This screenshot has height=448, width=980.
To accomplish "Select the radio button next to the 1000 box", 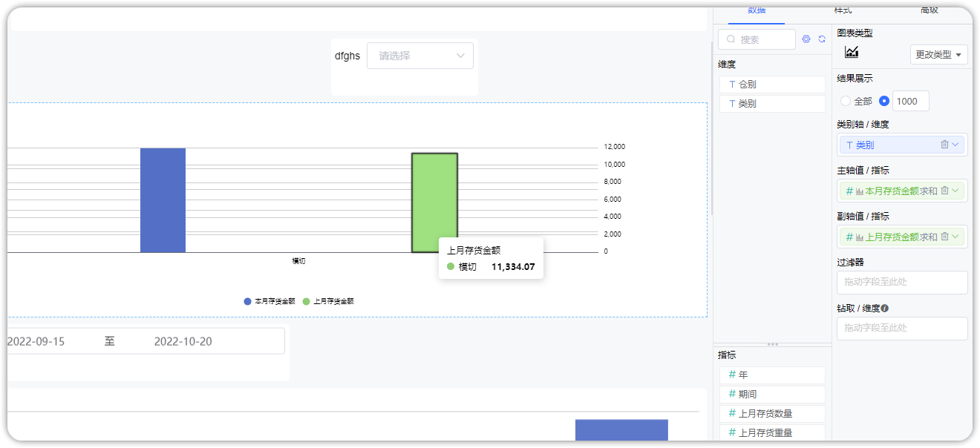I will 884,101.
